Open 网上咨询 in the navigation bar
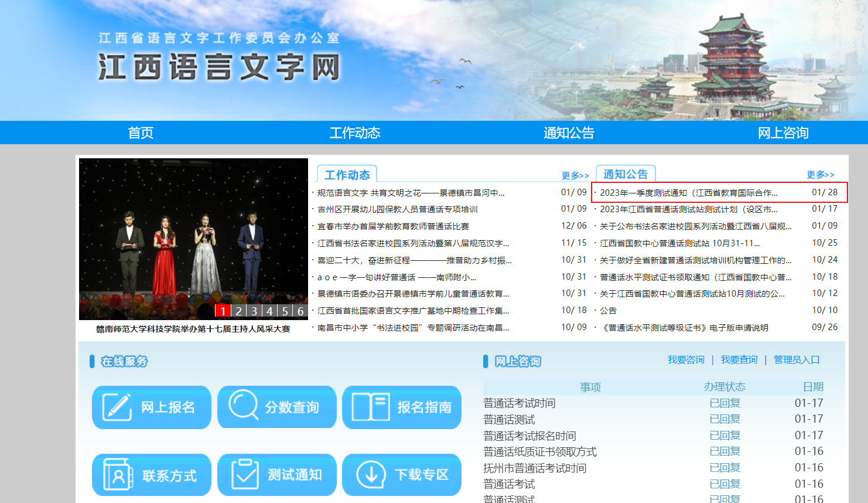Screen dimensions: 868x503 [783, 133]
